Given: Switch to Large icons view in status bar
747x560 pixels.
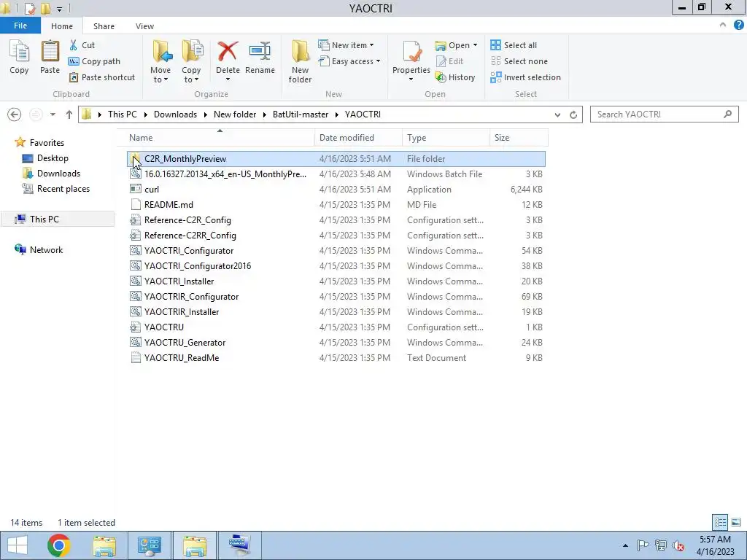Looking at the screenshot, I should pos(736,522).
